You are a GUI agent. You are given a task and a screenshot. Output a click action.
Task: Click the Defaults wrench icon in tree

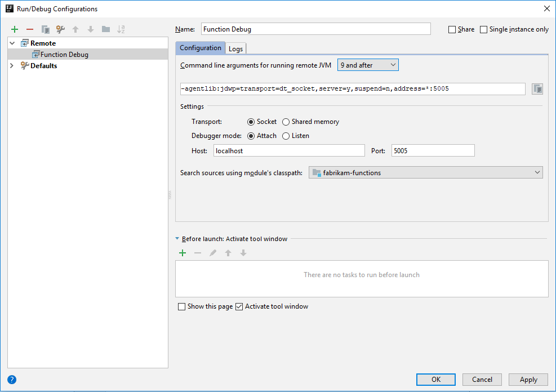point(24,65)
